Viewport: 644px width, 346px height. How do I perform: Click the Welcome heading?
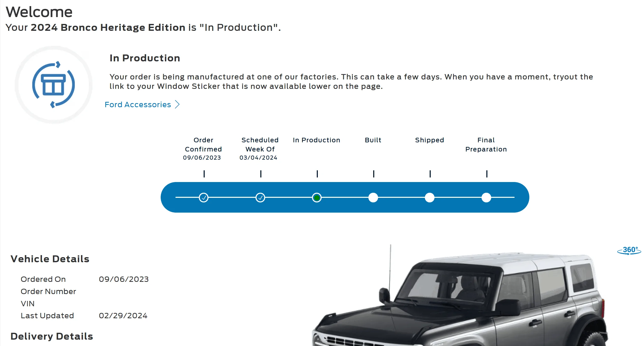[x=39, y=12]
